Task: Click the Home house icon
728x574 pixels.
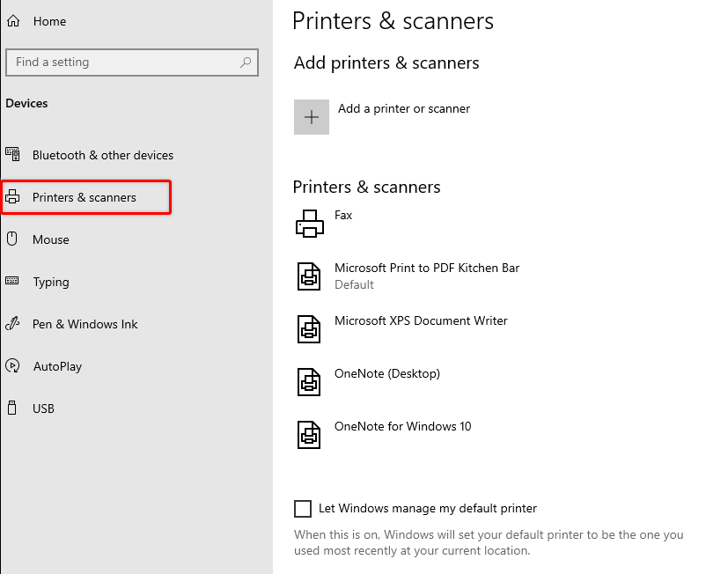Action: [13, 21]
